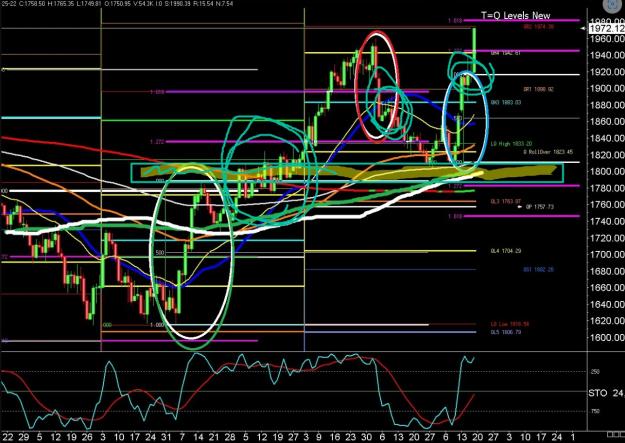Select the 1920.00 price axis label
The width and height of the screenshot is (625, 443).
[x=607, y=72]
